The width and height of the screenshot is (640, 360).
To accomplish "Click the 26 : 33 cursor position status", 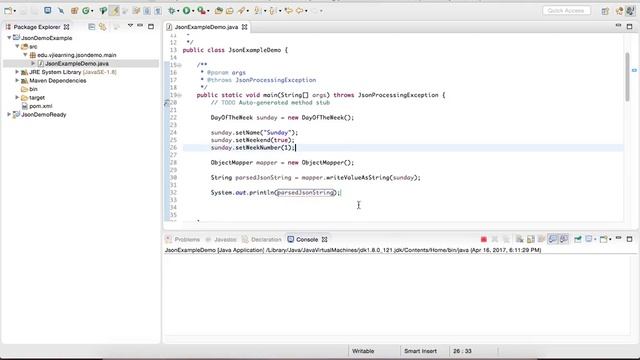I will click(x=462, y=351).
